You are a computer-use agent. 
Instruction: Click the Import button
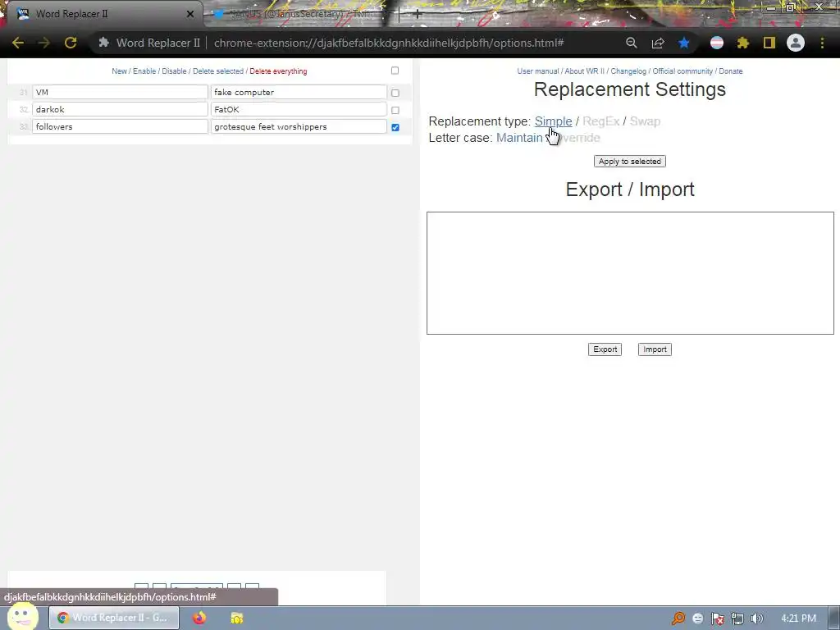coord(655,349)
